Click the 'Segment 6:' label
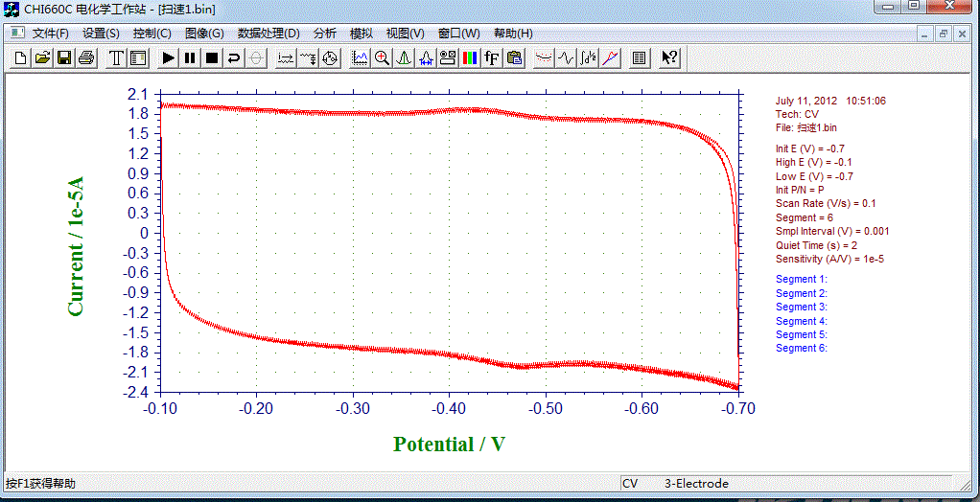Viewport: 980px width, 502px height. (802, 349)
